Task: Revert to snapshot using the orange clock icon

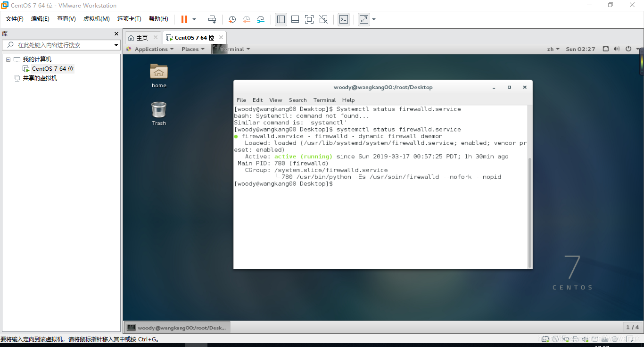Action: pos(247,19)
